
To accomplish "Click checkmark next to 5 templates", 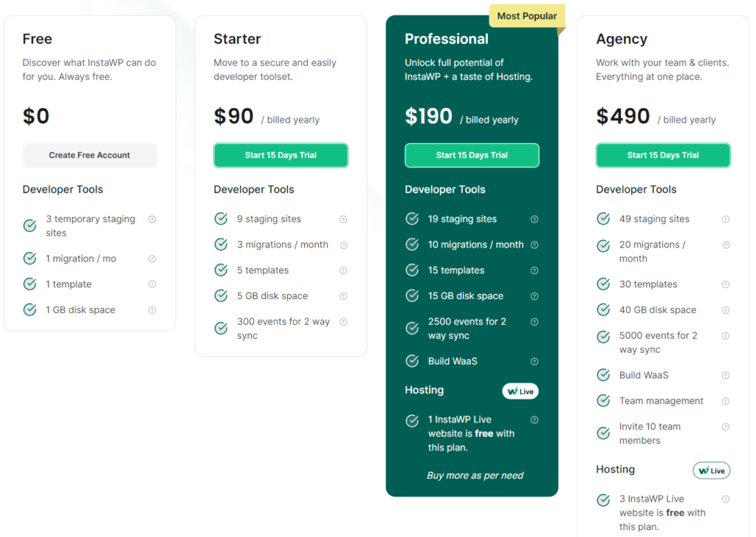I will click(221, 270).
